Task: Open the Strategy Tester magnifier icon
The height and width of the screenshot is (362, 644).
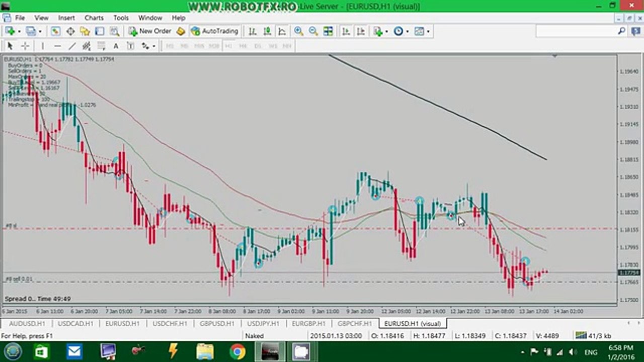Action: [x=114, y=31]
